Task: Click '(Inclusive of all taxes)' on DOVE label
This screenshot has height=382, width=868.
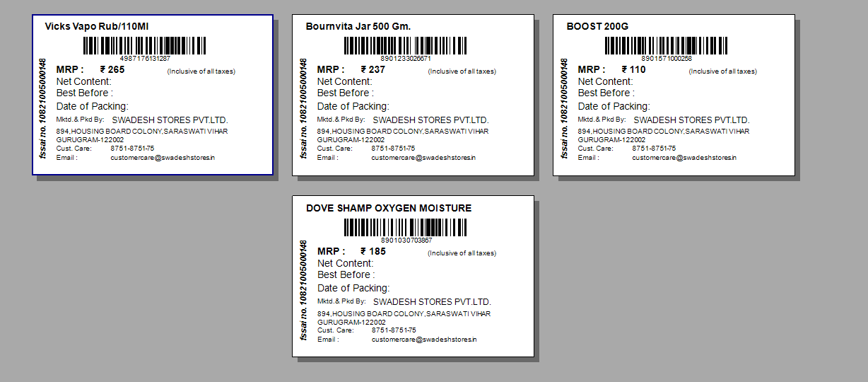Action: [462, 253]
